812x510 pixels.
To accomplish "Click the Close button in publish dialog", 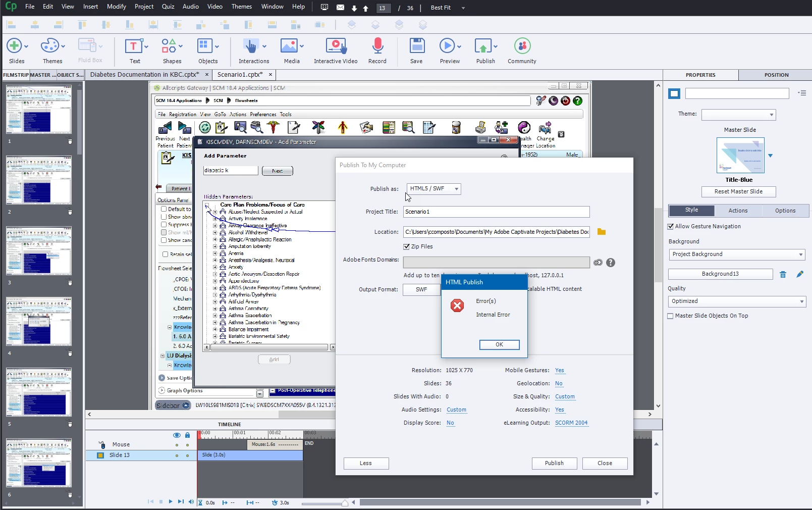I will [605, 463].
